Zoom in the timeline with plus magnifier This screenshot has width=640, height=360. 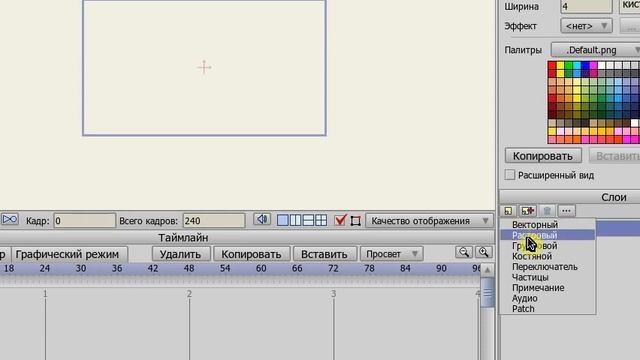point(484,252)
